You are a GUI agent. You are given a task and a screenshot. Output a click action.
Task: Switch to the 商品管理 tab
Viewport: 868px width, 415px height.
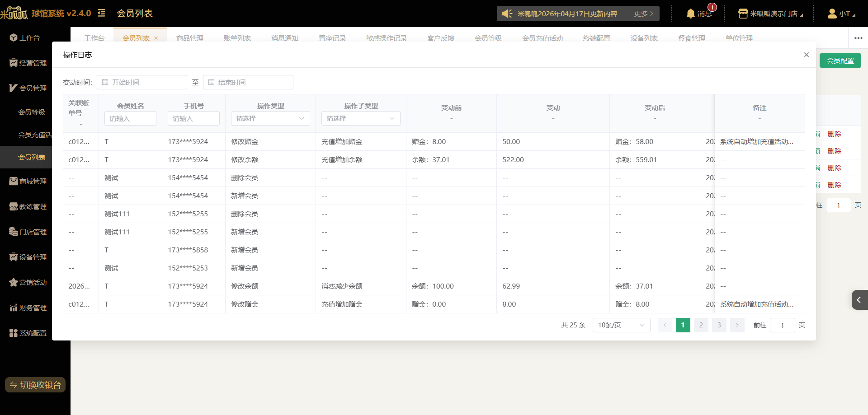click(x=190, y=38)
